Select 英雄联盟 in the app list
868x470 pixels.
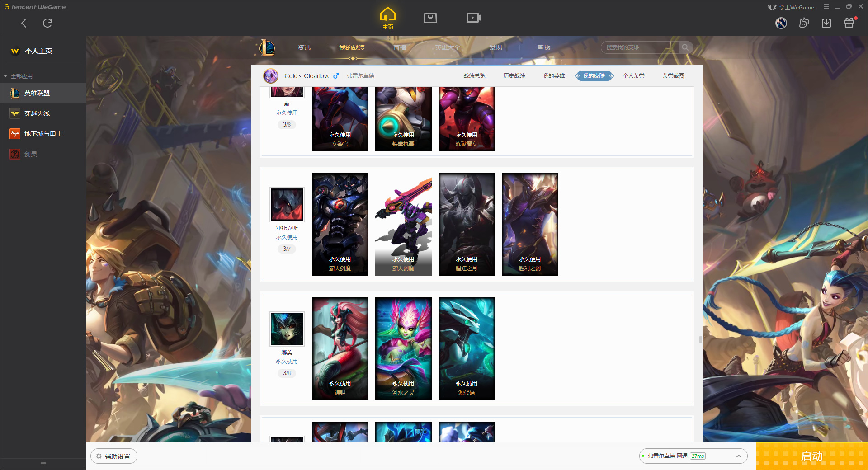pyautogui.click(x=43, y=93)
